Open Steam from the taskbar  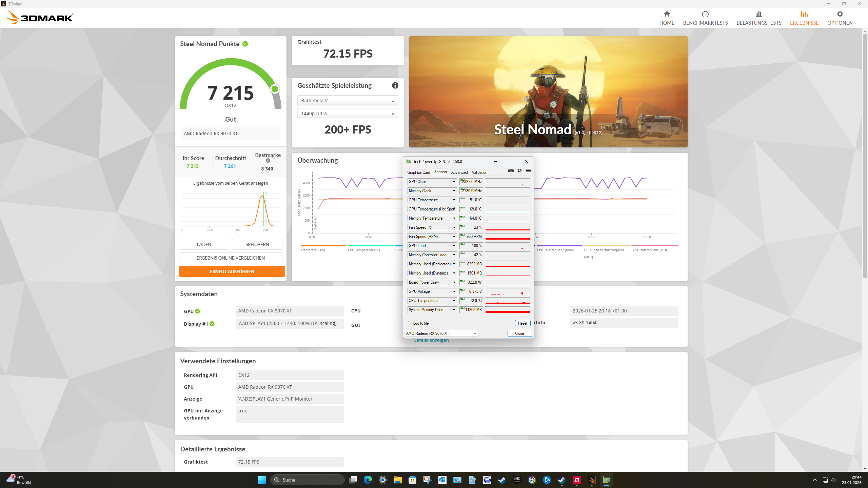pyautogui.click(x=502, y=480)
